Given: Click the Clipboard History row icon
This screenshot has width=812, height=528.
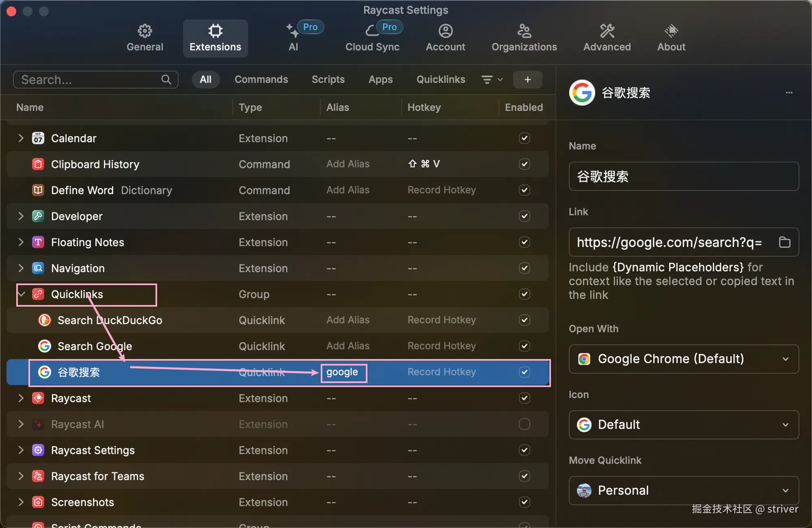Looking at the screenshot, I should click(x=38, y=164).
